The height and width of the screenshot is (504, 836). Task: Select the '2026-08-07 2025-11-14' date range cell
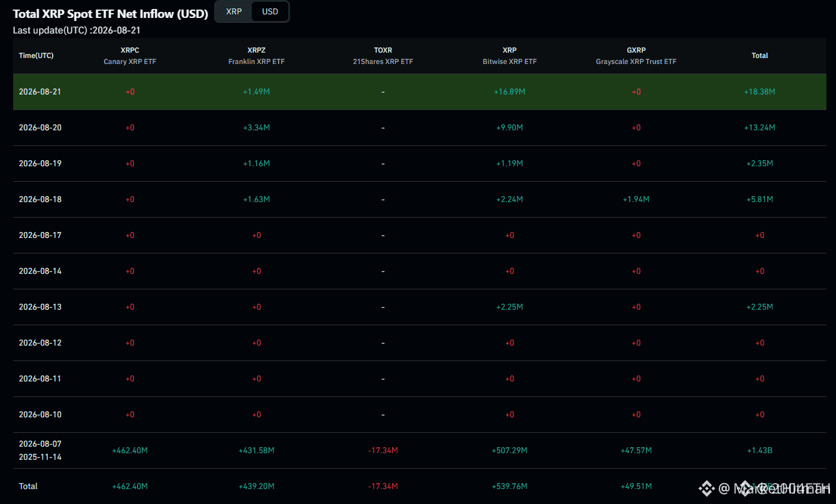[x=40, y=450]
